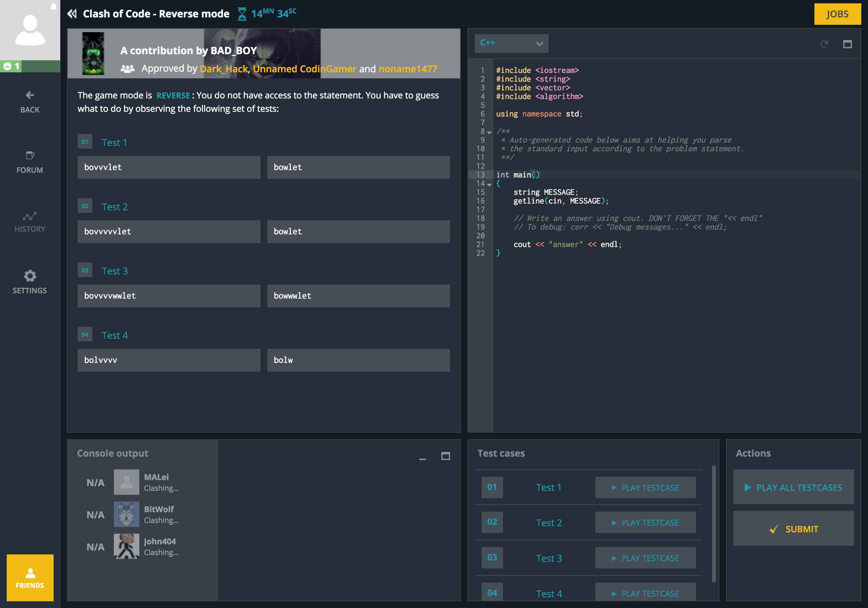Open Settings from the sidebar
This screenshot has height=608, width=868.
(30, 282)
